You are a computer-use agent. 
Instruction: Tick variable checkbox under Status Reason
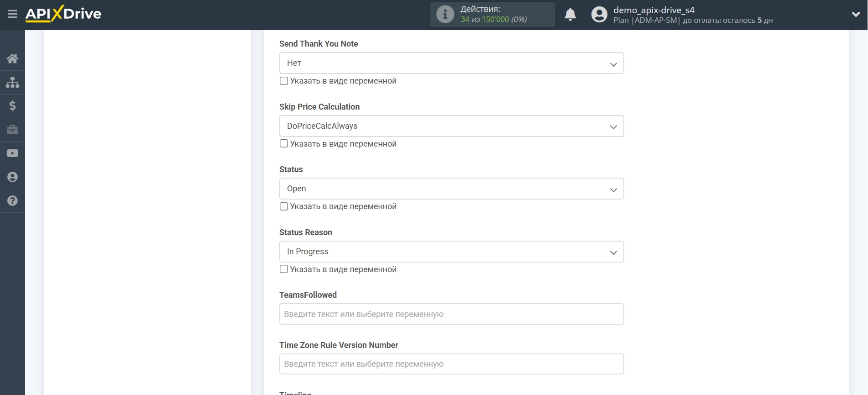[x=284, y=269]
